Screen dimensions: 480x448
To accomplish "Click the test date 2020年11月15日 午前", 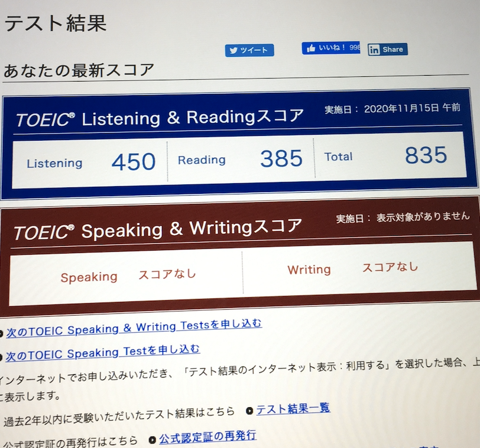I will tap(412, 108).
